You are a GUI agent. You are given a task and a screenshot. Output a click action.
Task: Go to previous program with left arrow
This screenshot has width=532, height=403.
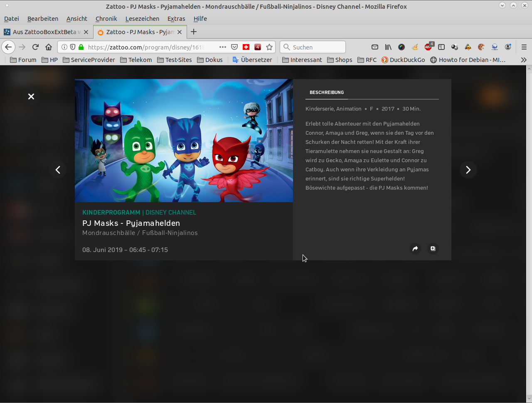(58, 170)
